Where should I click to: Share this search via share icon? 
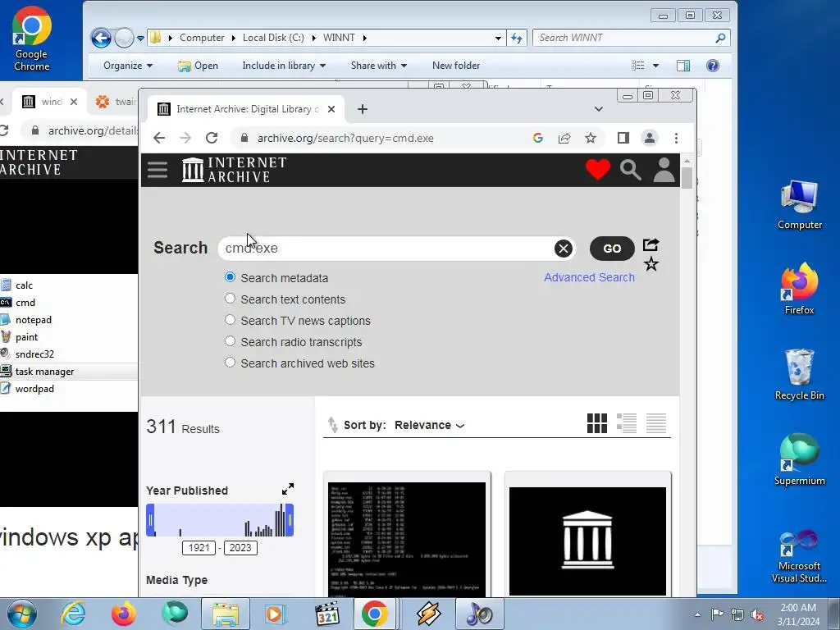(651, 244)
